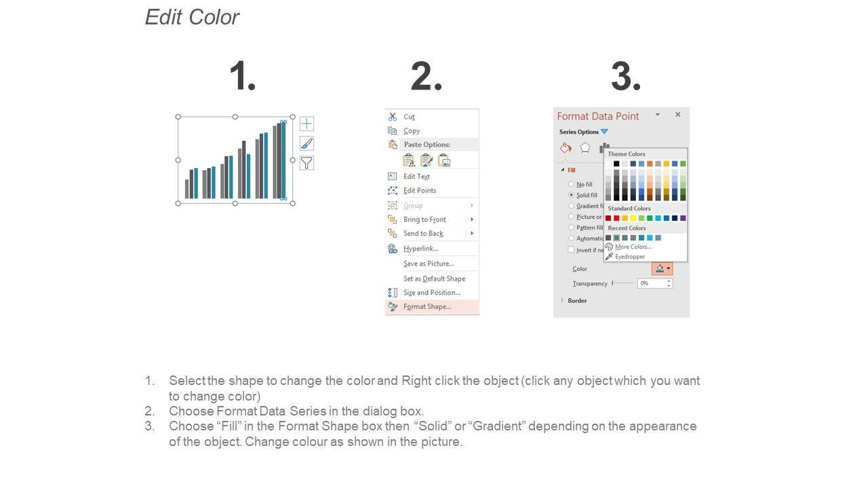Open Chart Styles paintbrush icon
Image resolution: width=868 pixels, height=488 pixels.
point(307,144)
